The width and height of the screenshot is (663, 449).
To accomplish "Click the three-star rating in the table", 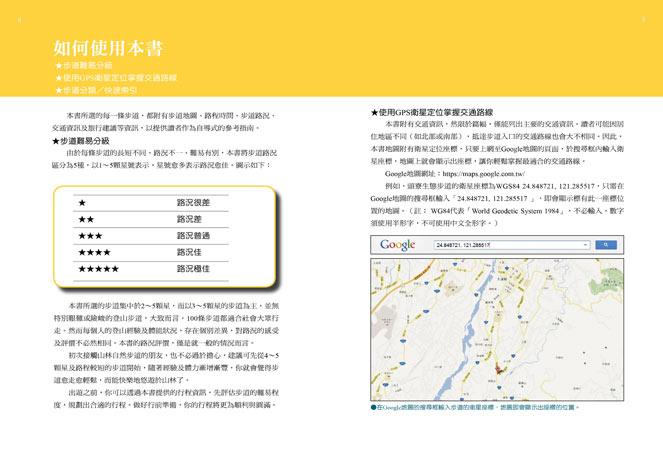I will tap(90, 236).
